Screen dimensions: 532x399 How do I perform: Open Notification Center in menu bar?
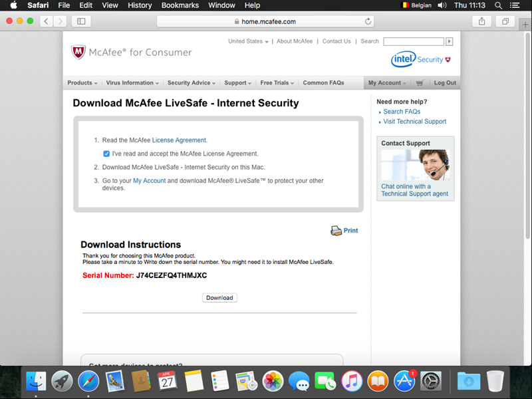pyautogui.click(x=515, y=5)
